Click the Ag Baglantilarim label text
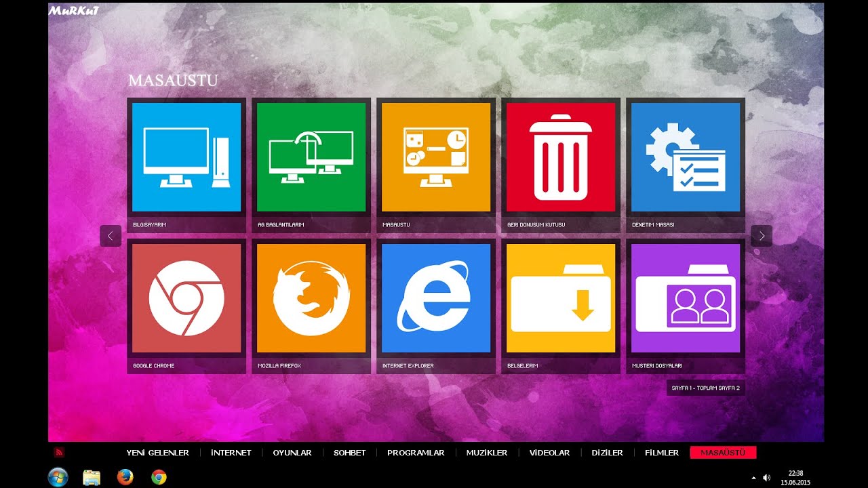 click(x=281, y=224)
